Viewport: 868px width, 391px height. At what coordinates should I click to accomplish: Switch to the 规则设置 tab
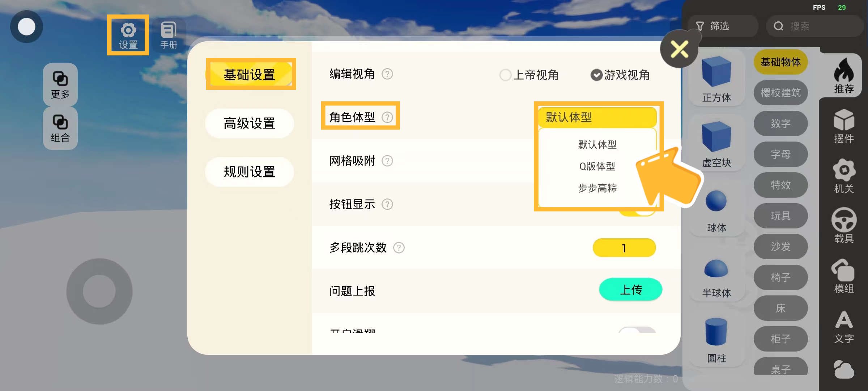(x=250, y=172)
